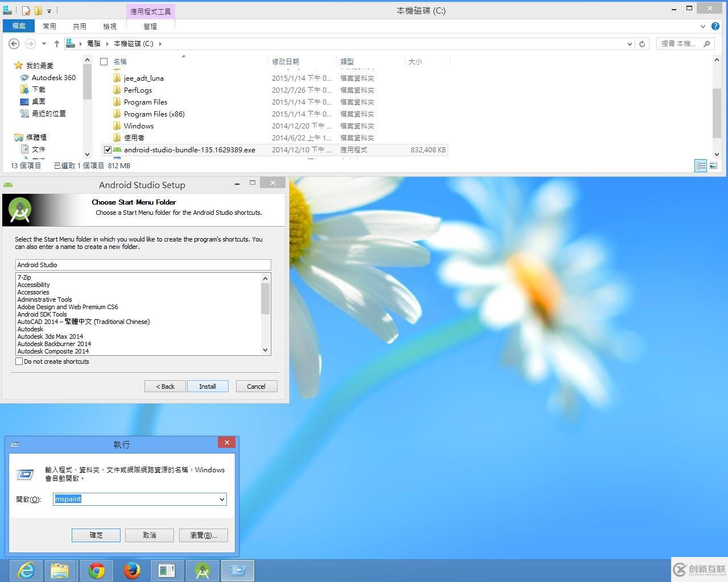Switch Explorer to details view icon
Viewport: 728px width, 582px height.
[701, 165]
